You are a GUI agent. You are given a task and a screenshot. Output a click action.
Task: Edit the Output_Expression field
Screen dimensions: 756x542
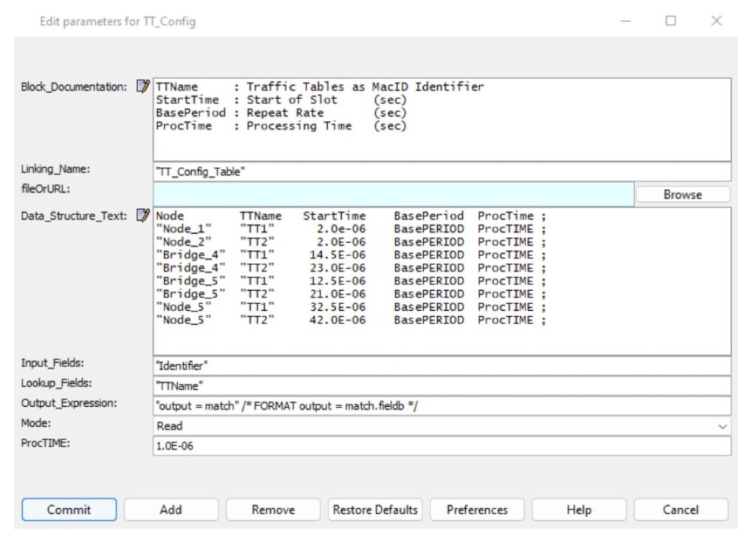tap(441, 406)
